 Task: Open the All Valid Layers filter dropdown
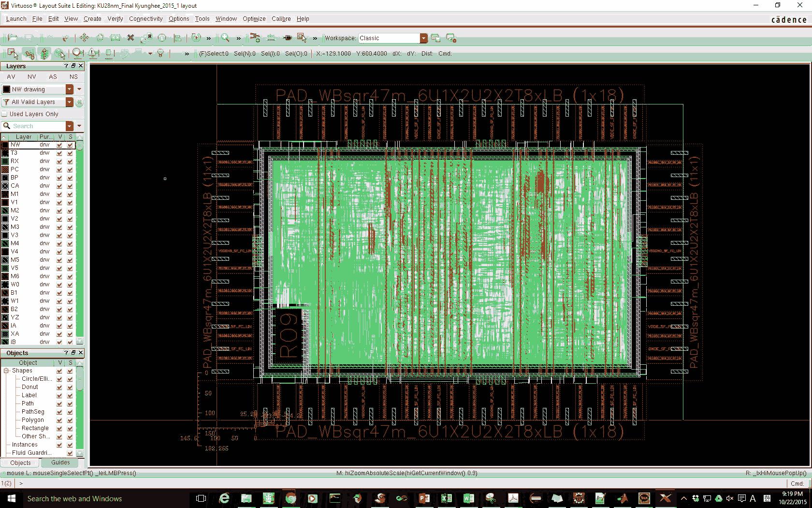pyautogui.click(x=70, y=102)
